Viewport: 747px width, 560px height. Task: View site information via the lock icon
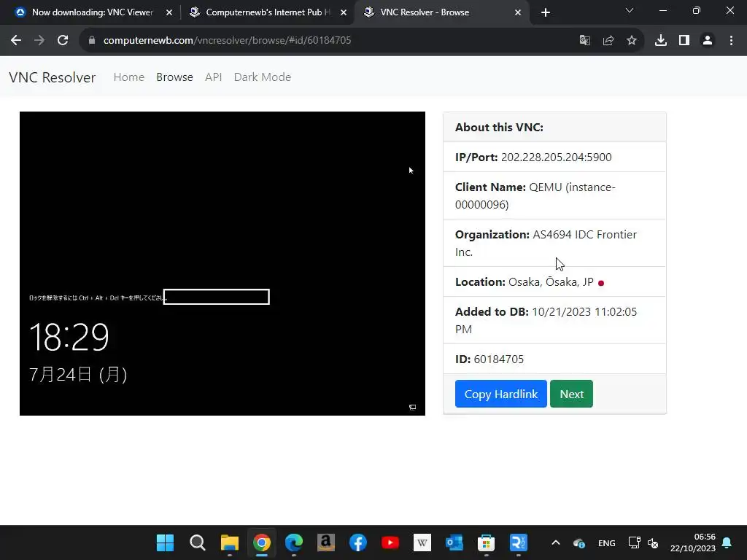[91, 41]
